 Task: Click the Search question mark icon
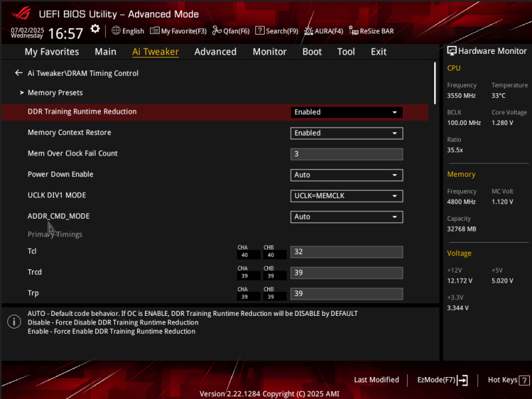[x=259, y=31]
